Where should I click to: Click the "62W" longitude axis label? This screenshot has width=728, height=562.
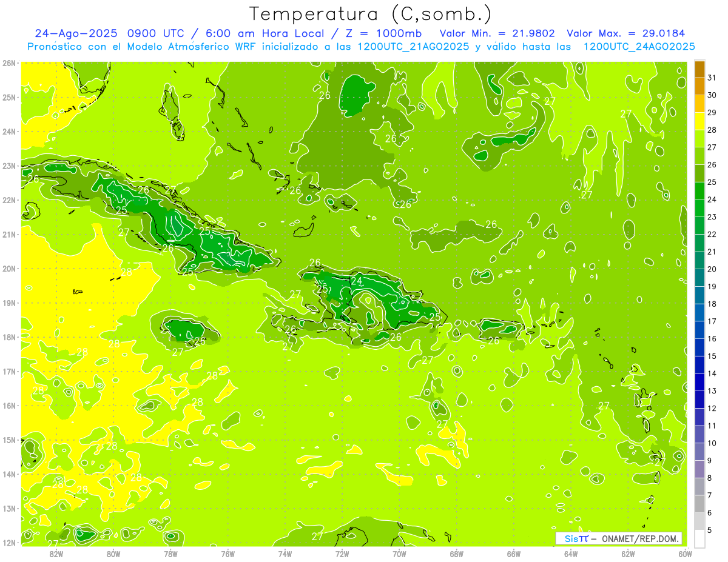[x=628, y=554]
